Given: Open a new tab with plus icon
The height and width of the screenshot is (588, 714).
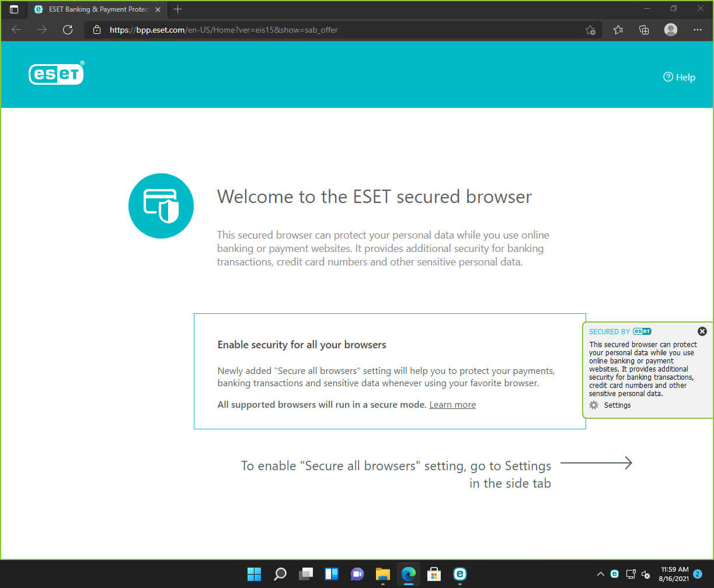Looking at the screenshot, I should coord(178,9).
